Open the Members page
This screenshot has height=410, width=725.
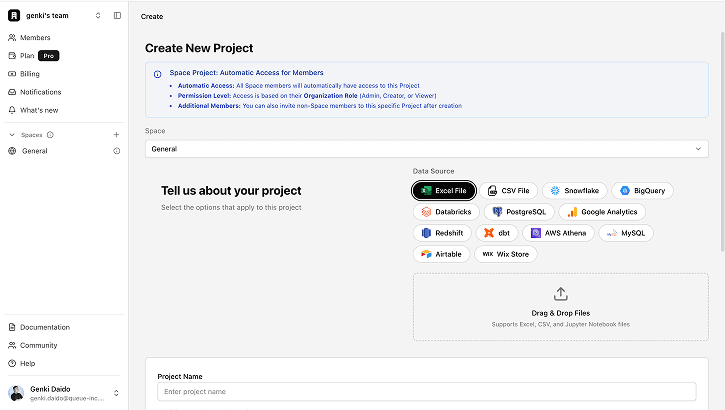coord(35,38)
